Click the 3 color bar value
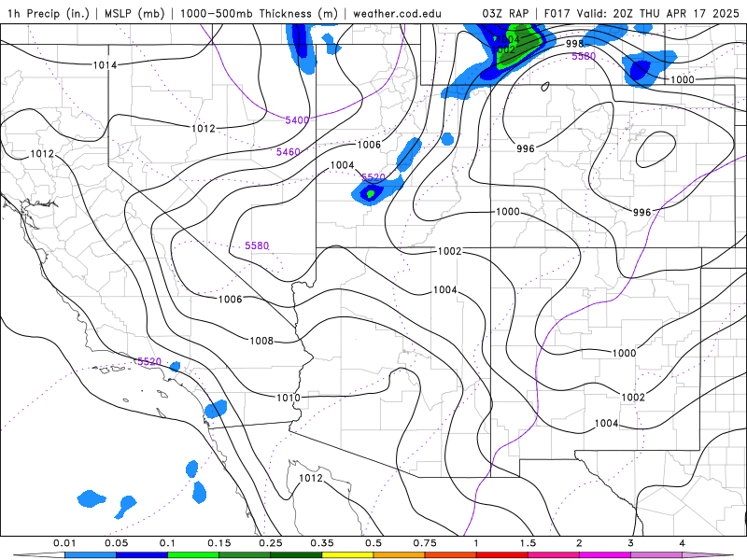Screen dimensions: 747x560 630,543
